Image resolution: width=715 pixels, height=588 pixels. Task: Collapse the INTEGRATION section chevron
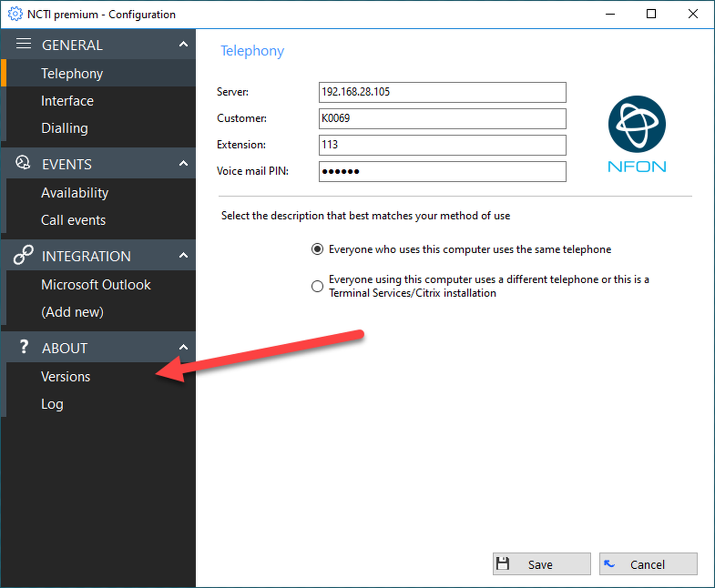pyautogui.click(x=183, y=255)
